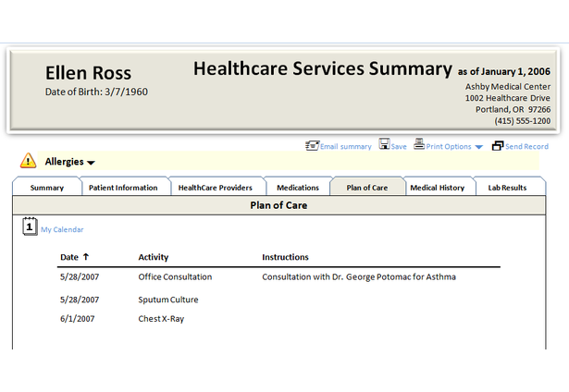569x392 pixels.
Task: Click the Allergies warning triangle icon
Action: coord(29,160)
